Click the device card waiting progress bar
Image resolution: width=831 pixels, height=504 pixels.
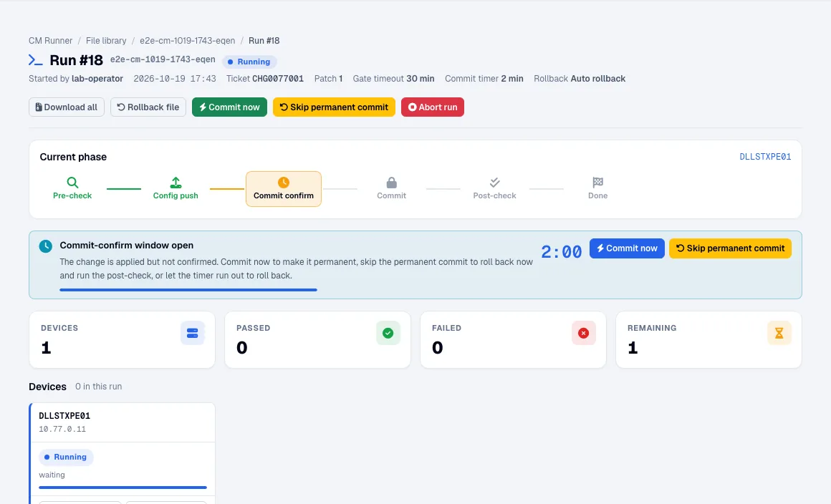[123, 488]
